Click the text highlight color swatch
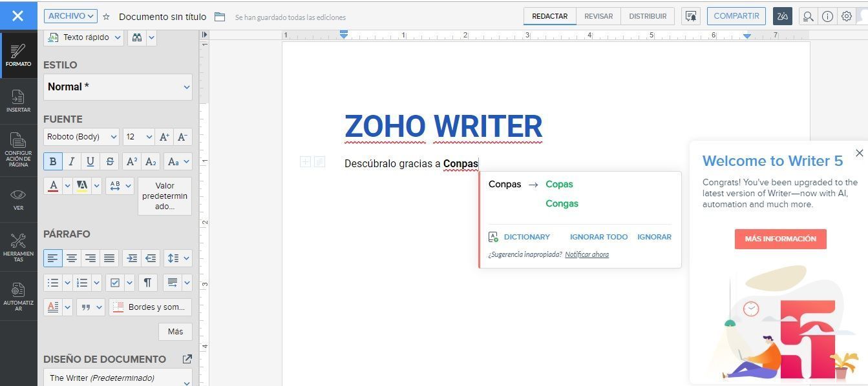This screenshot has width=868, height=386. 82,186
